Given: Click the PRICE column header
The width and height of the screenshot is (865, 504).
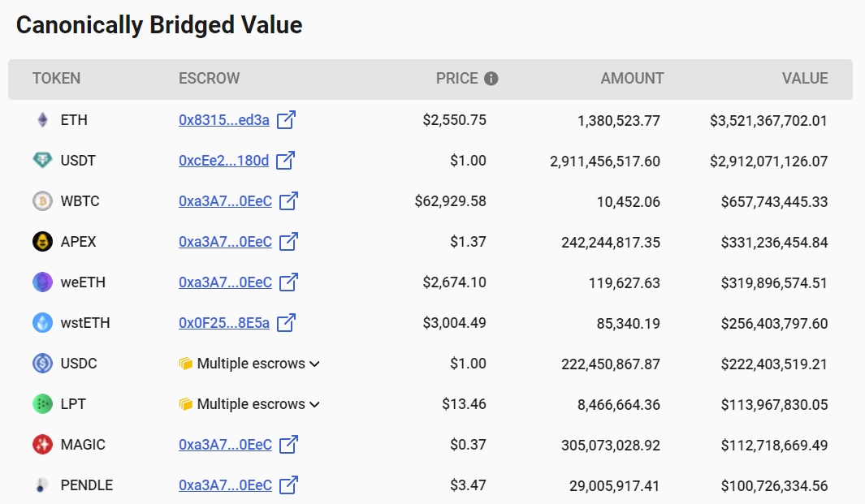Looking at the screenshot, I should 456,78.
